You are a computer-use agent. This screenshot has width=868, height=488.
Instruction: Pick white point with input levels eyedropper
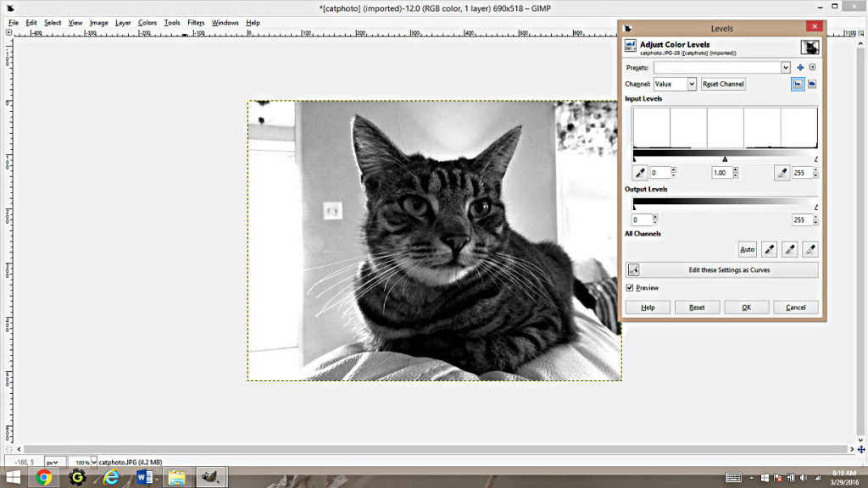(x=782, y=173)
